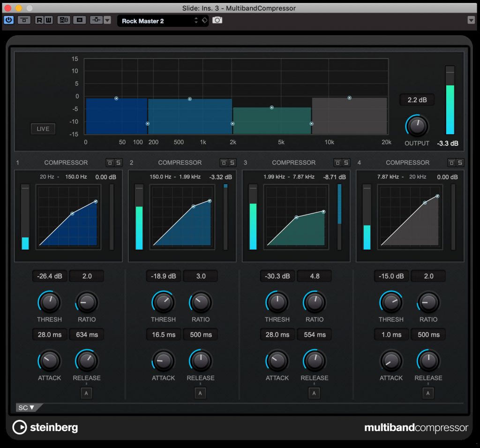Image resolution: width=480 pixels, height=448 pixels.
Task: Enable auto release for band 1
Action: pyautogui.click(x=86, y=393)
